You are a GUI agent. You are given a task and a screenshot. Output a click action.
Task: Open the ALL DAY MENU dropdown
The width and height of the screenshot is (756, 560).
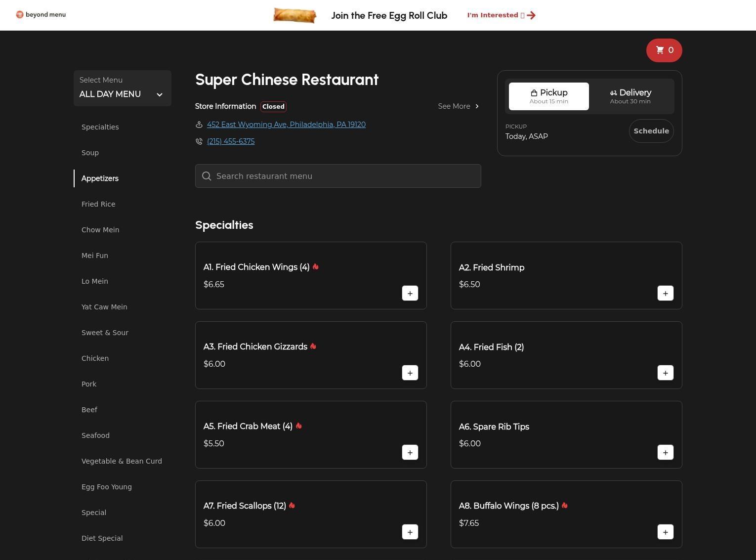tap(122, 88)
